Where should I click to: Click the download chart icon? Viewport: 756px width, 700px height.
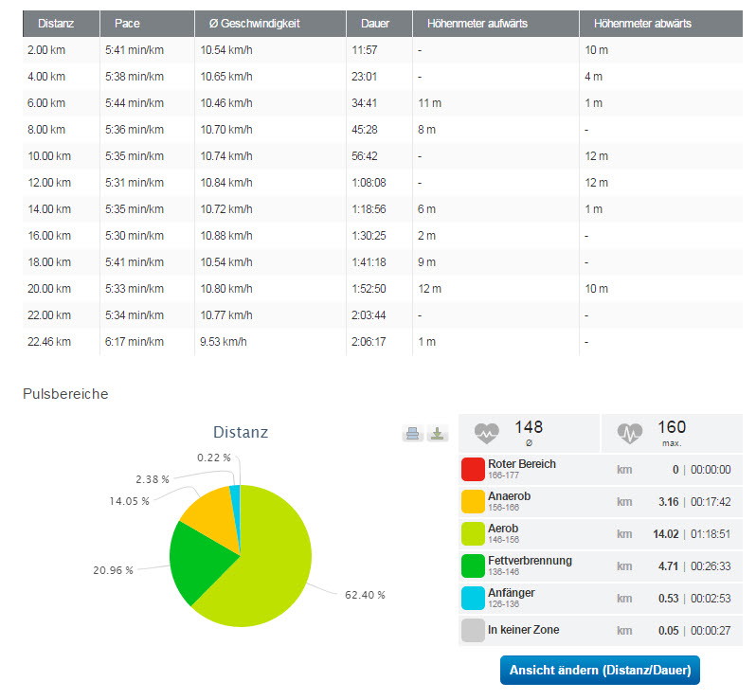pyautogui.click(x=437, y=434)
